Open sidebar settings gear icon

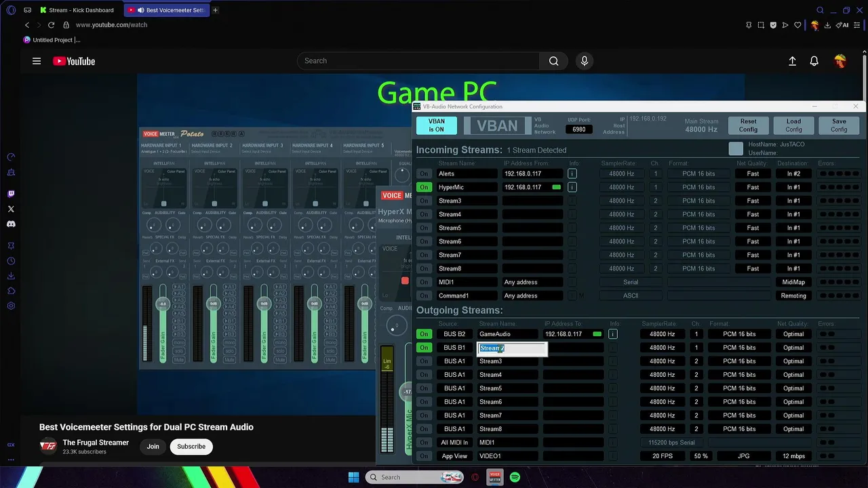click(11, 306)
